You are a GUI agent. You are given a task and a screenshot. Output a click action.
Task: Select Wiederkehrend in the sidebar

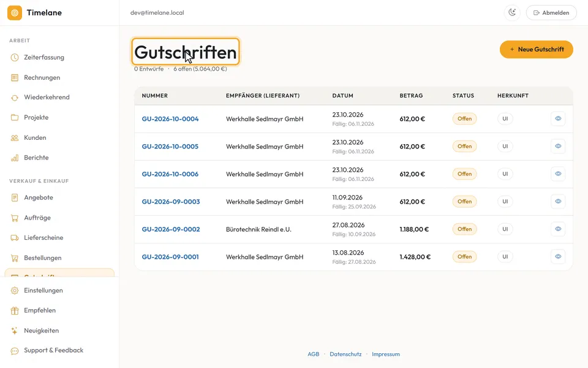(x=59, y=98)
